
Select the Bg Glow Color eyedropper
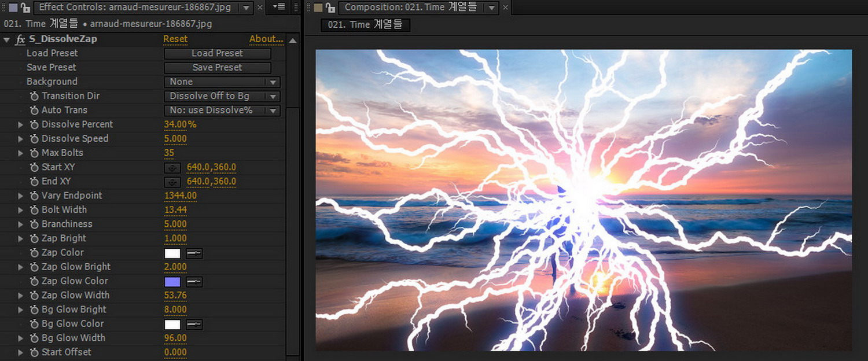point(194,324)
